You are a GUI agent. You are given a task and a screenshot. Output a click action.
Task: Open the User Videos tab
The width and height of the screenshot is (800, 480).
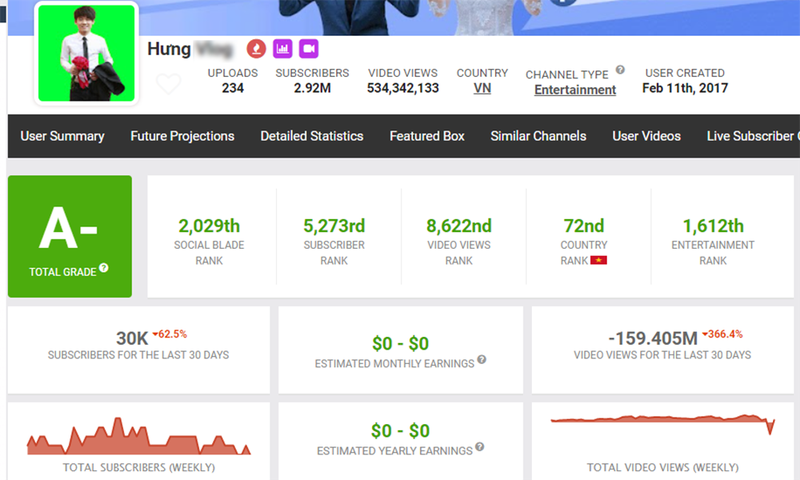pos(646,136)
